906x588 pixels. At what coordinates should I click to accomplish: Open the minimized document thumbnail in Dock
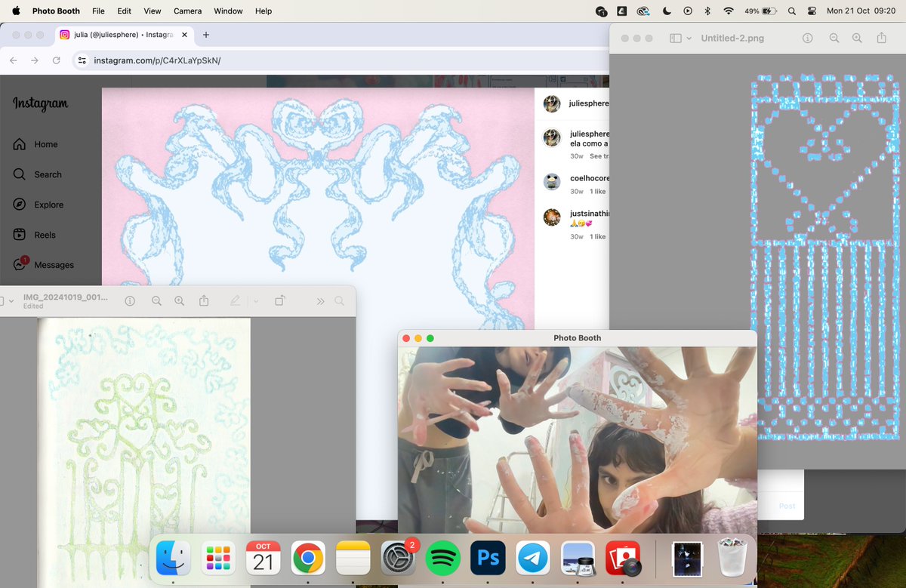tap(687, 559)
